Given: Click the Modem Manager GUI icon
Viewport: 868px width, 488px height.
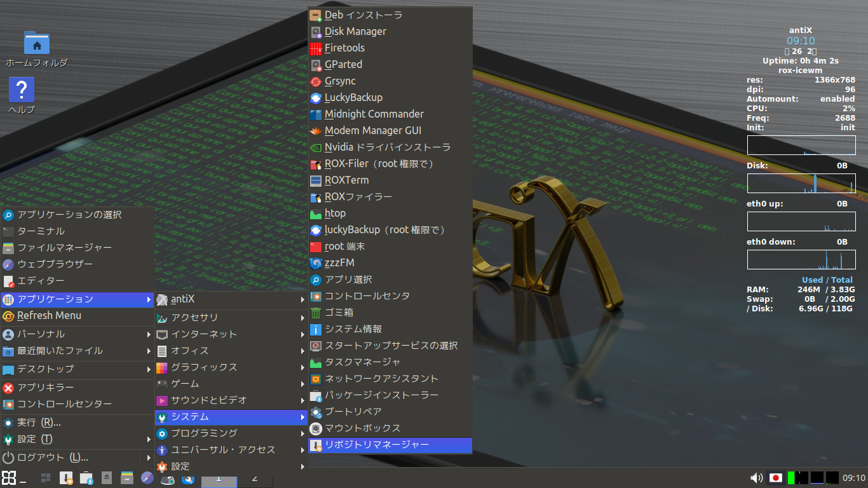Looking at the screenshot, I should coord(316,130).
